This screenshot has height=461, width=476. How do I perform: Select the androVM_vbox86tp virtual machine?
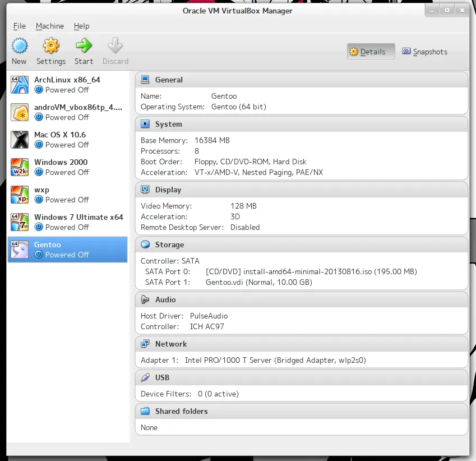click(x=67, y=112)
